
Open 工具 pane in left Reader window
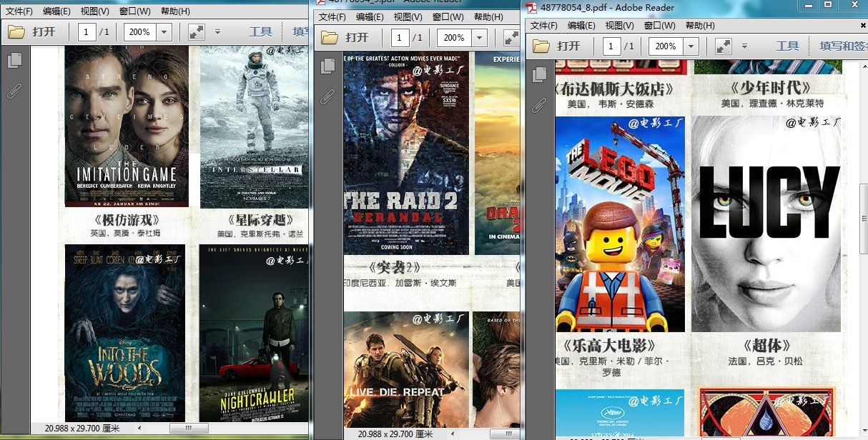tap(260, 32)
